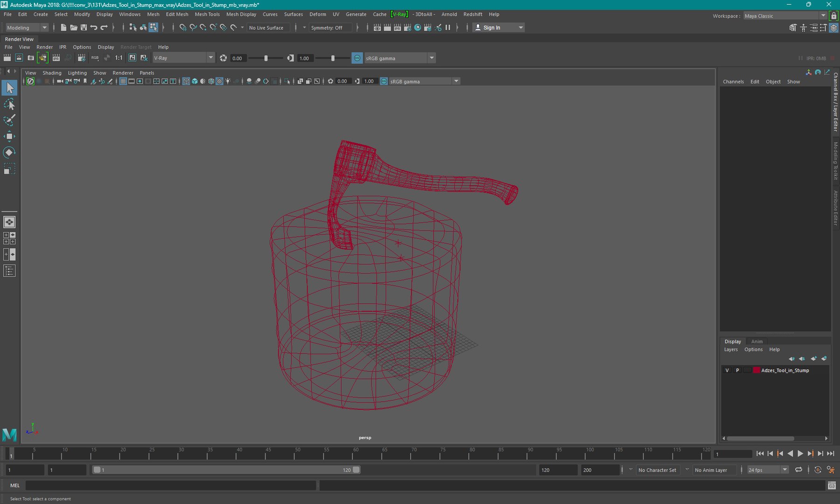The height and width of the screenshot is (504, 840).
Task: Open the Mesh Tools menu
Action: [207, 14]
